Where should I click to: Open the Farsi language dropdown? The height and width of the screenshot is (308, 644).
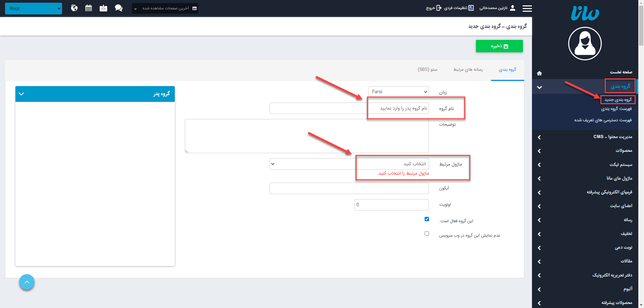click(398, 91)
